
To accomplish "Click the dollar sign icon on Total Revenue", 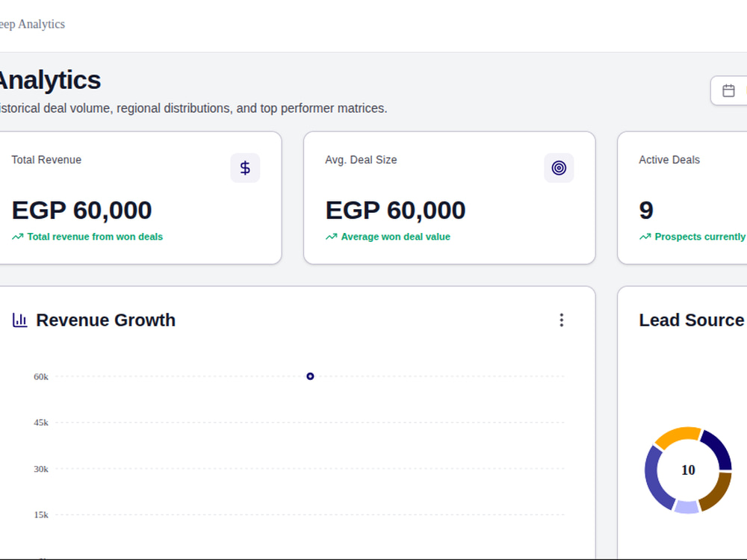I will click(245, 167).
